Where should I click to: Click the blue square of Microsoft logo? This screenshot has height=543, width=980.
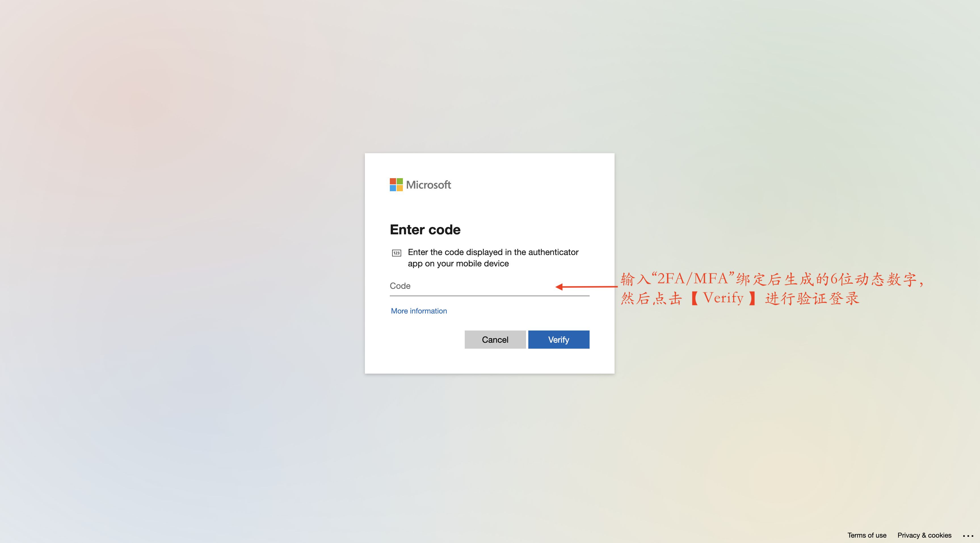pos(393,188)
